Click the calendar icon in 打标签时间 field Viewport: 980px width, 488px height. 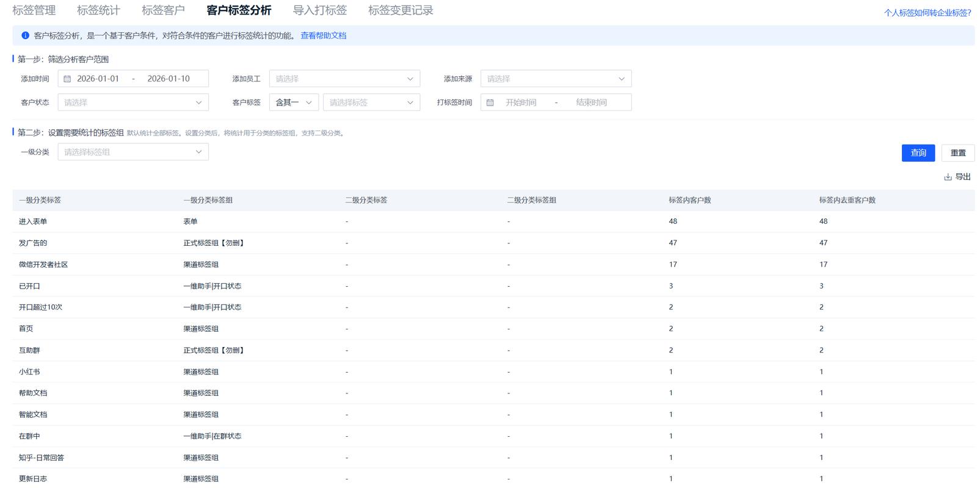click(490, 102)
